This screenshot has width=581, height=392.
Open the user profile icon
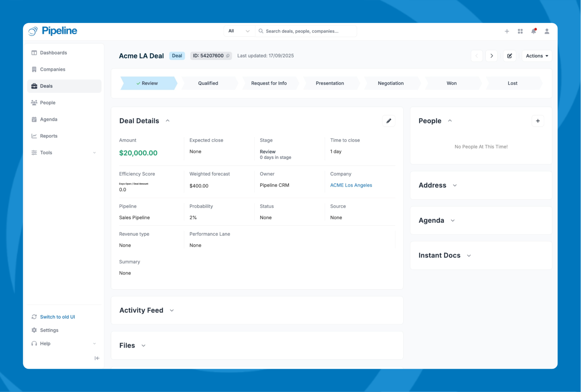(546, 31)
